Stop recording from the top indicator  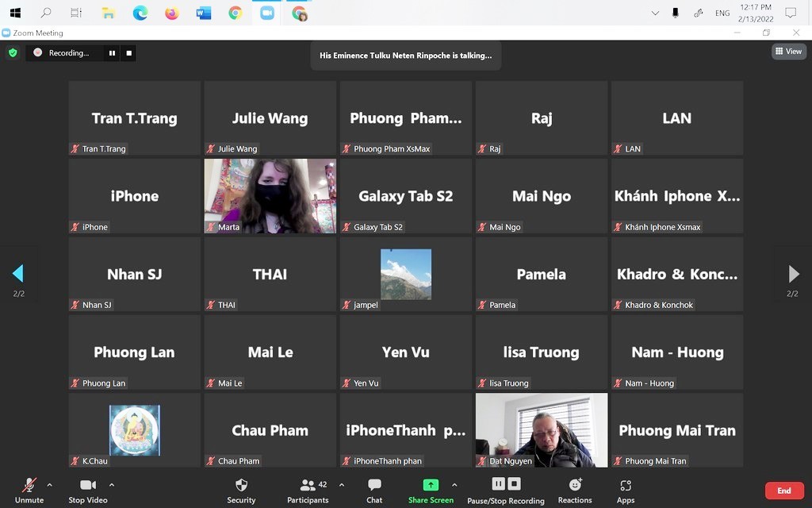129,53
